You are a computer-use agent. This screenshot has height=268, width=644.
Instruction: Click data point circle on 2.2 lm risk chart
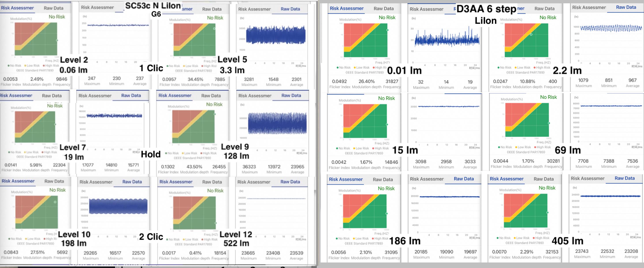coord(531,35)
